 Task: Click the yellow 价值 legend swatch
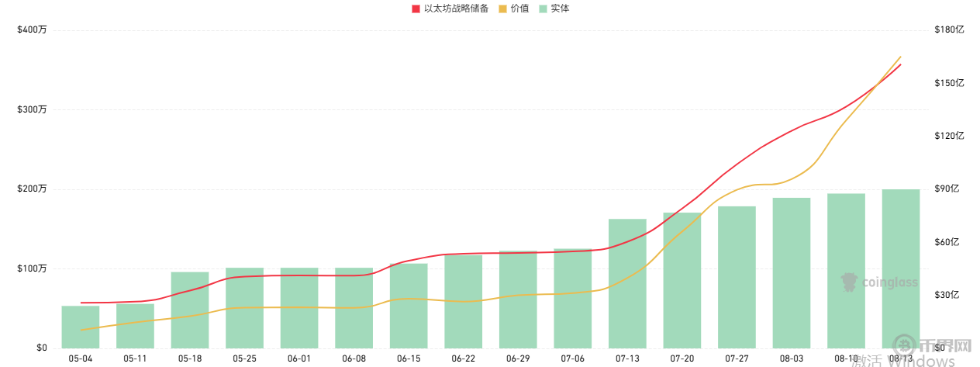(502, 9)
